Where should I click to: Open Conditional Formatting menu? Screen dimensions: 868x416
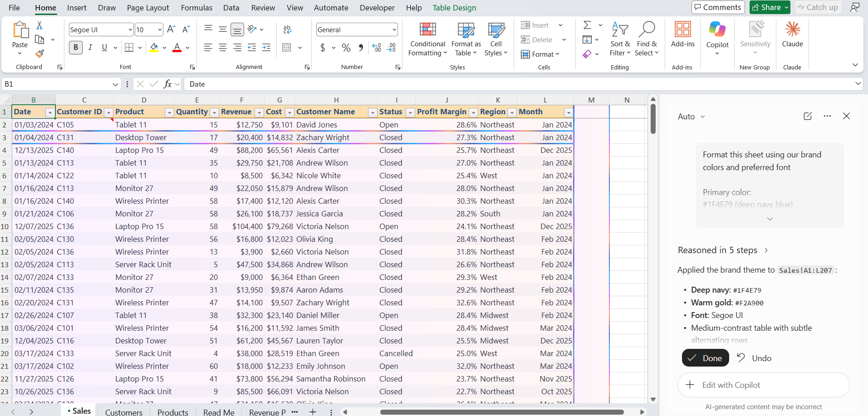tap(427, 39)
